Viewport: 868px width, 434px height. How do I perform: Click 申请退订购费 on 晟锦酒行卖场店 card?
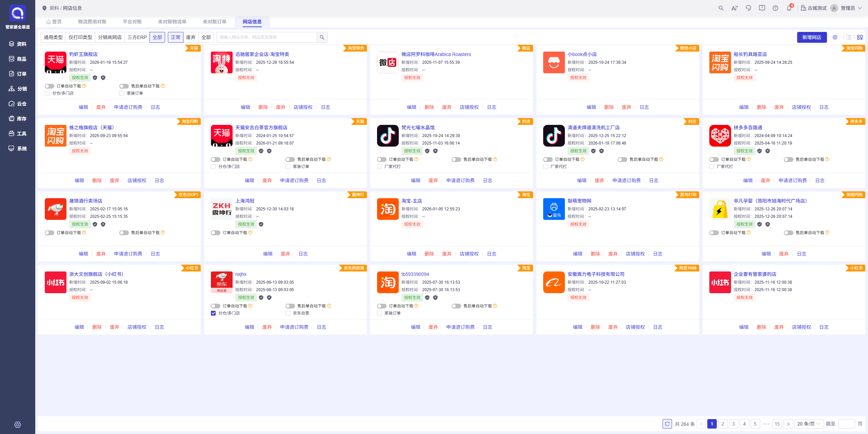pyautogui.click(x=128, y=254)
